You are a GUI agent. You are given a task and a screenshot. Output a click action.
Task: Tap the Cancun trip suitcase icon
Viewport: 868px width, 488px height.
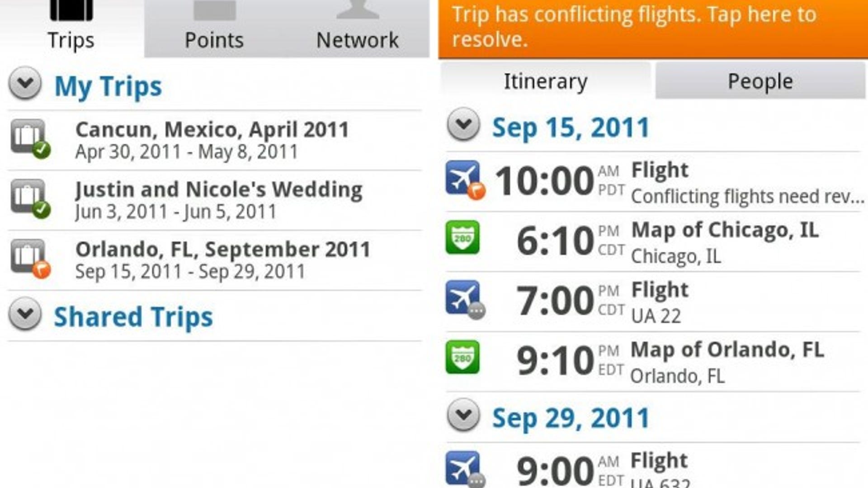pos(29,137)
